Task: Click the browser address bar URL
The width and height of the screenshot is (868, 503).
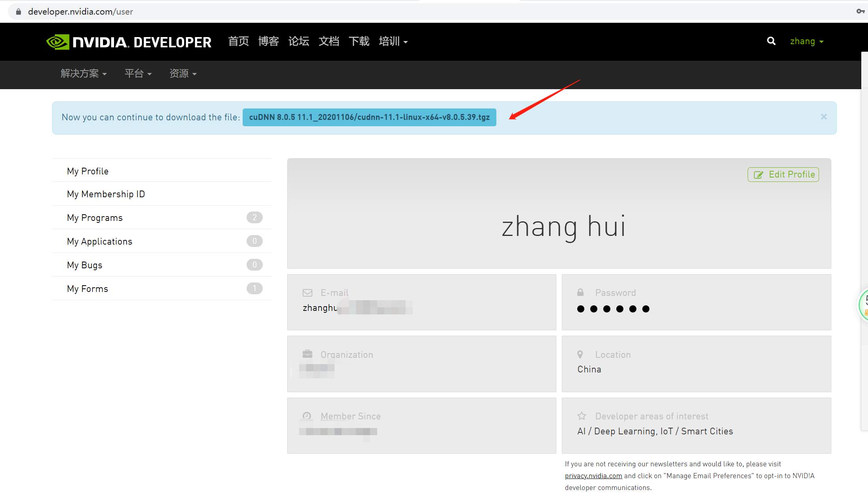Action: [x=80, y=12]
